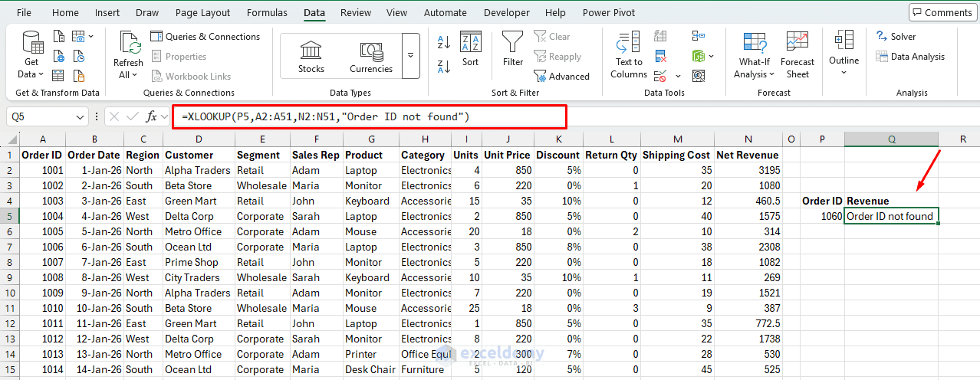This screenshot has width=980, height=380.
Task: Open the File menu
Action: point(24,12)
